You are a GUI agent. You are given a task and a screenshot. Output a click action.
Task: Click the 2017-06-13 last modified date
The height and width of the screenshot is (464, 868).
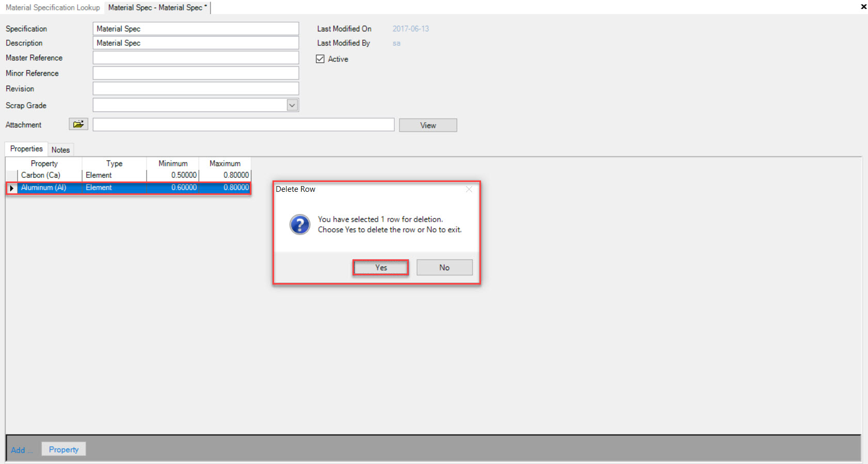(x=411, y=29)
